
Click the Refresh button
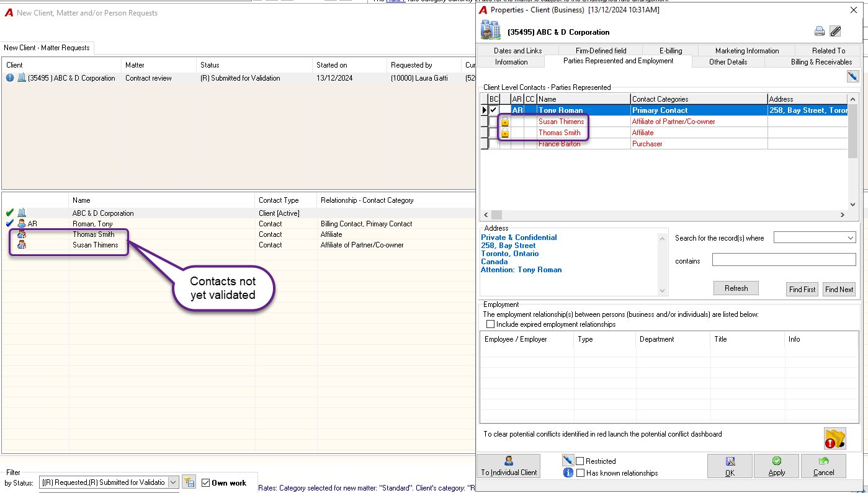coord(736,288)
